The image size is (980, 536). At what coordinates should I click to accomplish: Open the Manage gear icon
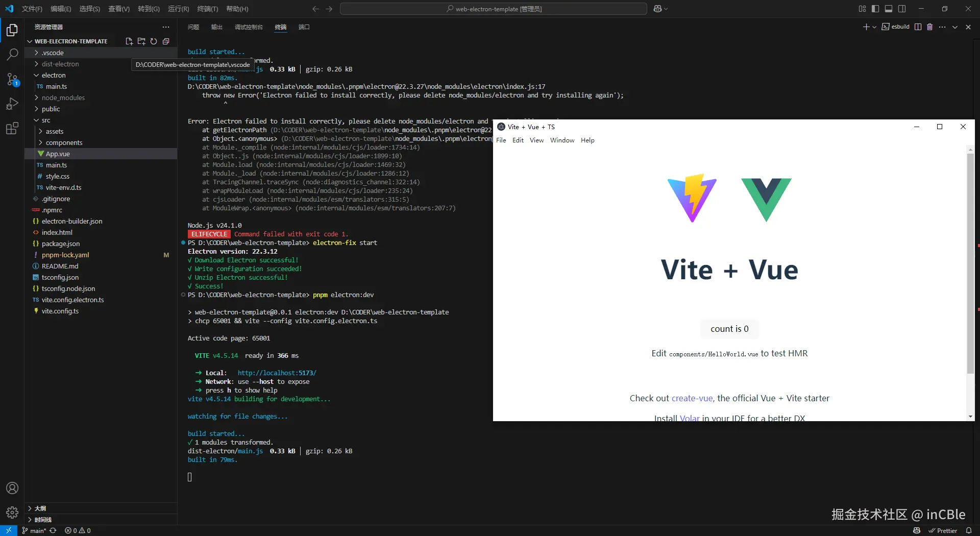click(x=12, y=512)
